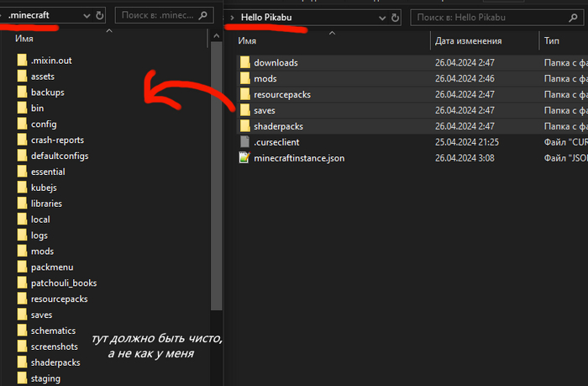Select the patchouli_books folder icon
This screenshot has height=386, width=588.
(22, 283)
